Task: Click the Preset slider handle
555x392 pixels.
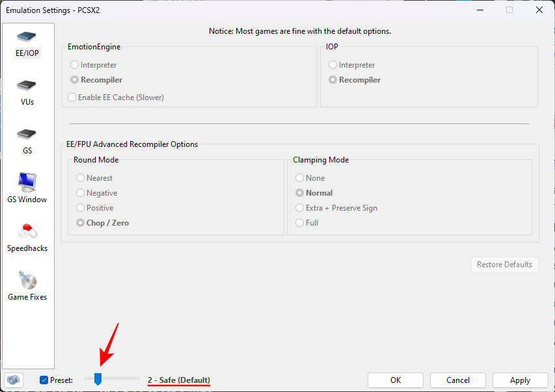Action: click(x=98, y=379)
